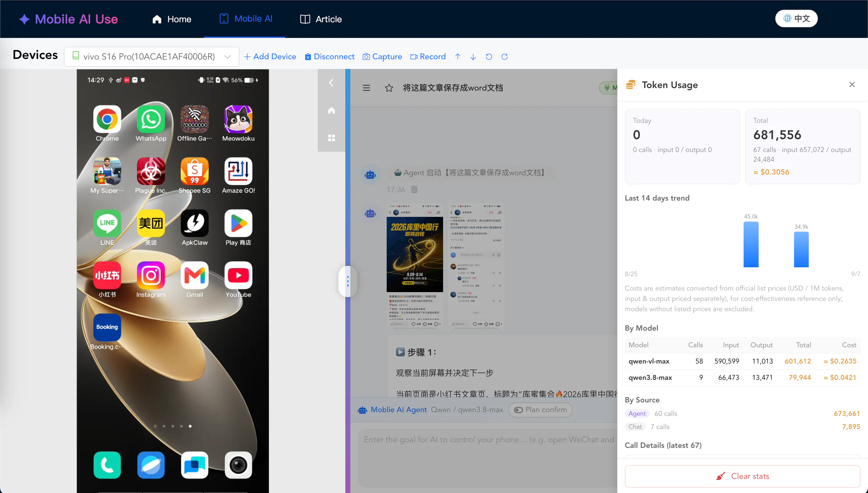
Task: Click the move down arrow in toolbar
Action: click(x=473, y=56)
